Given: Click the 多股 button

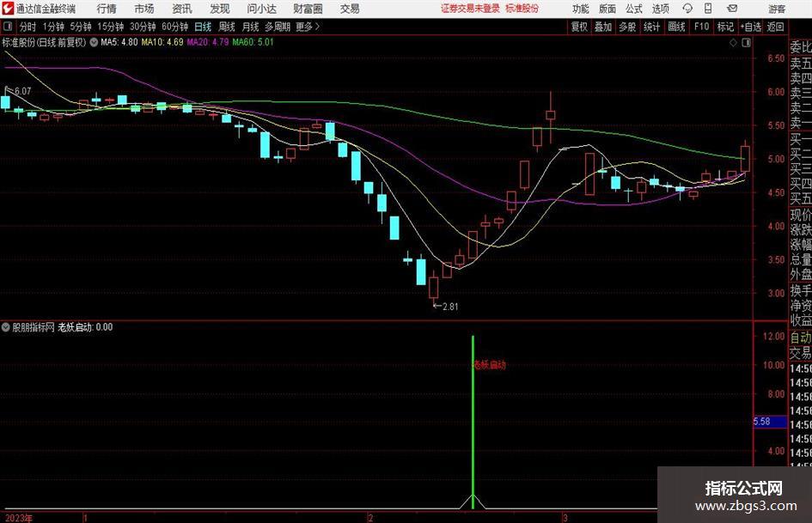Looking at the screenshot, I should coord(627,27).
